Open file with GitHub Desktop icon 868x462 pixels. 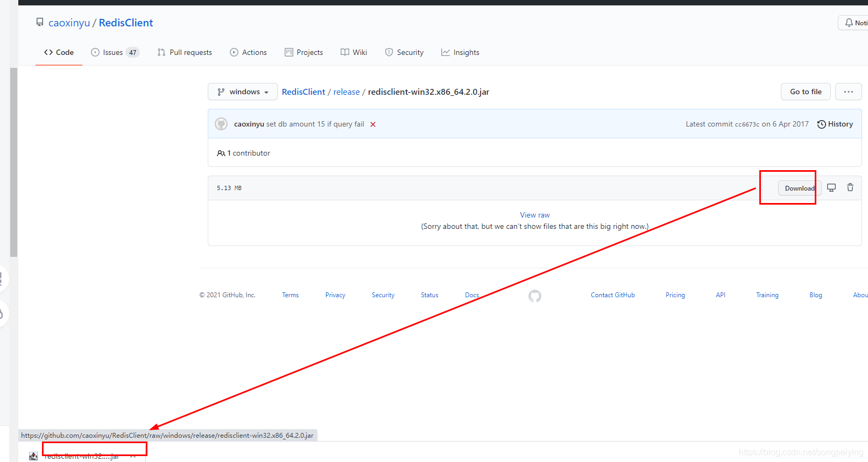click(x=831, y=187)
